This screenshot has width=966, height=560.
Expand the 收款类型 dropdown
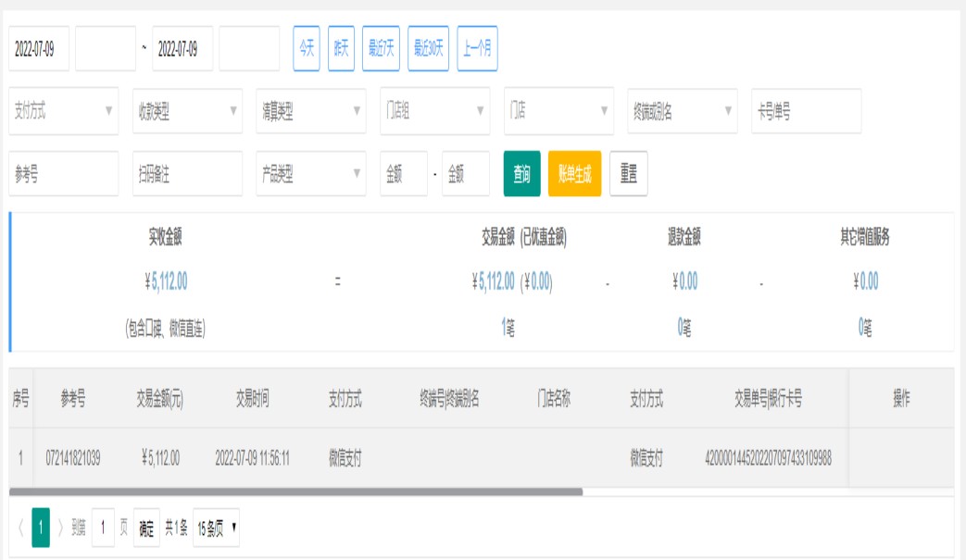187,111
